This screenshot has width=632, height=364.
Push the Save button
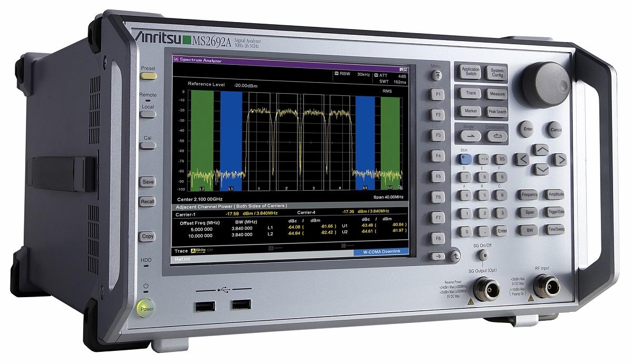(x=148, y=182)
